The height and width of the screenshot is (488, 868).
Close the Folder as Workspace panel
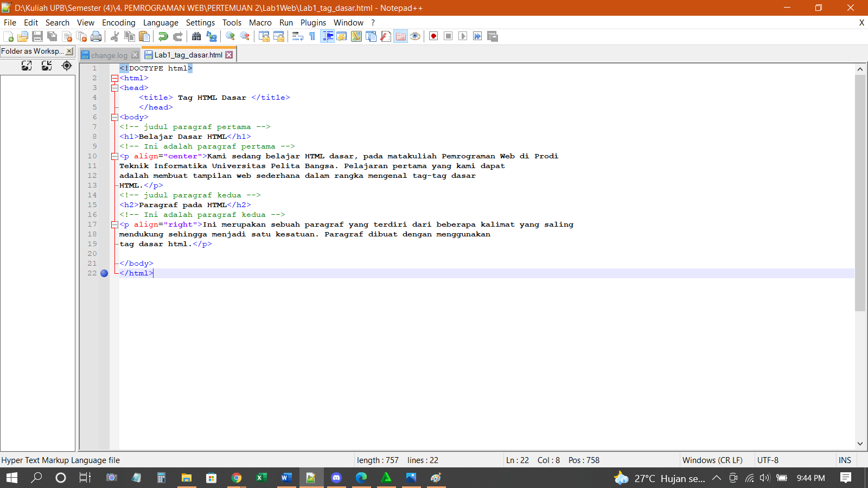point(69,51)
